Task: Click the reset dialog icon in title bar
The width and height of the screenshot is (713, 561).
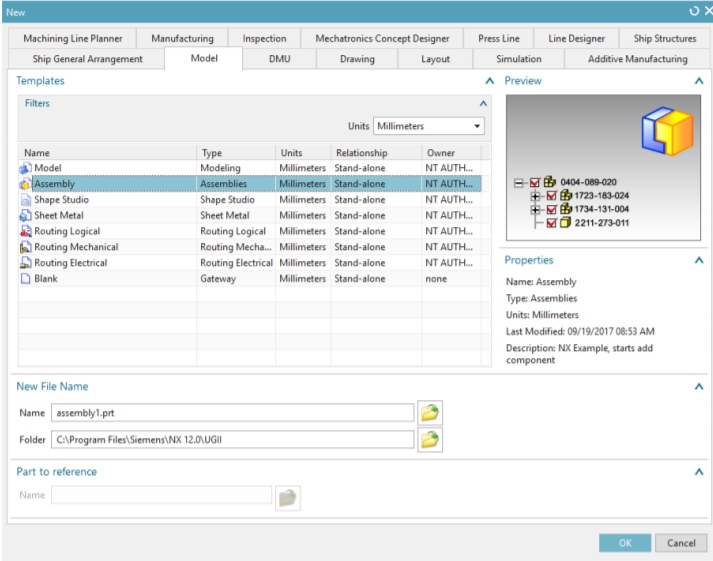Action: point(694,11)
